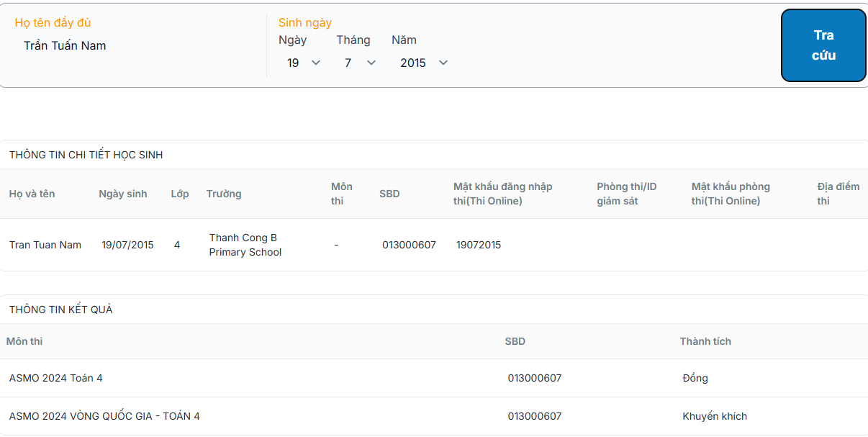
Task: Click the Khuyến khích achievement cell
Action: click(715, 416)
